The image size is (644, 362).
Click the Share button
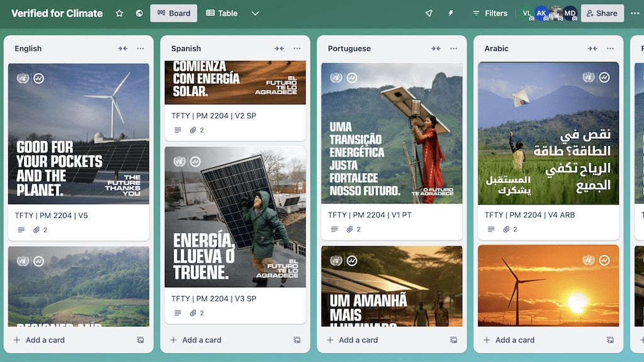click(x=602, y=13)
